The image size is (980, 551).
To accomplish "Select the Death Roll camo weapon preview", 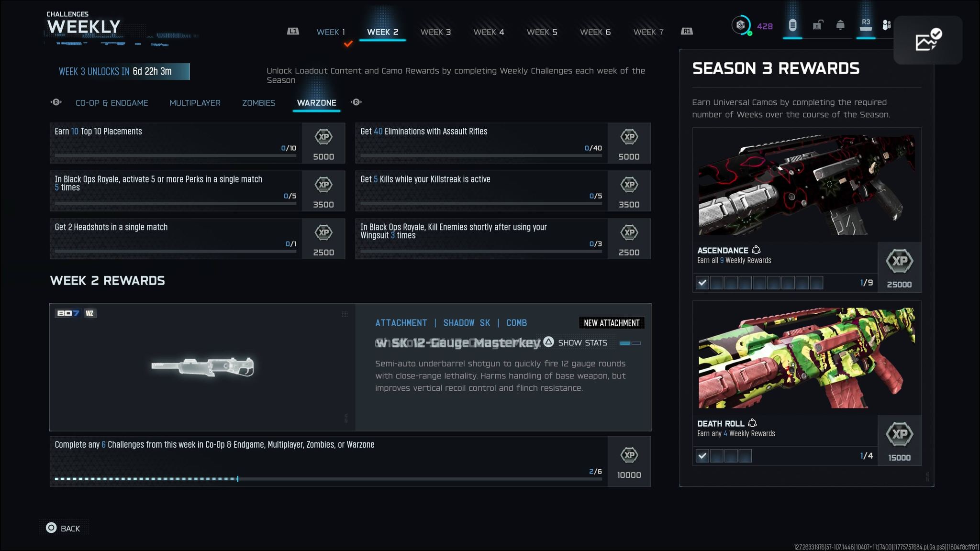I will tap(806, 358).
